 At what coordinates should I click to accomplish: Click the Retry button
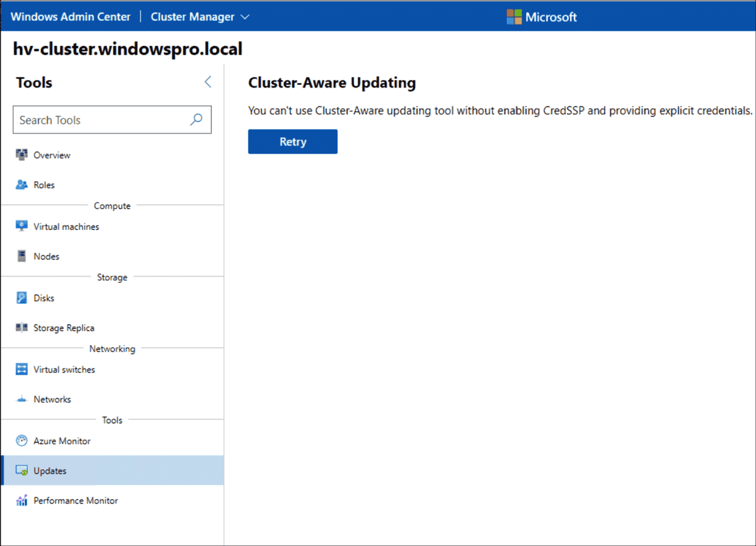pos(292,141)
